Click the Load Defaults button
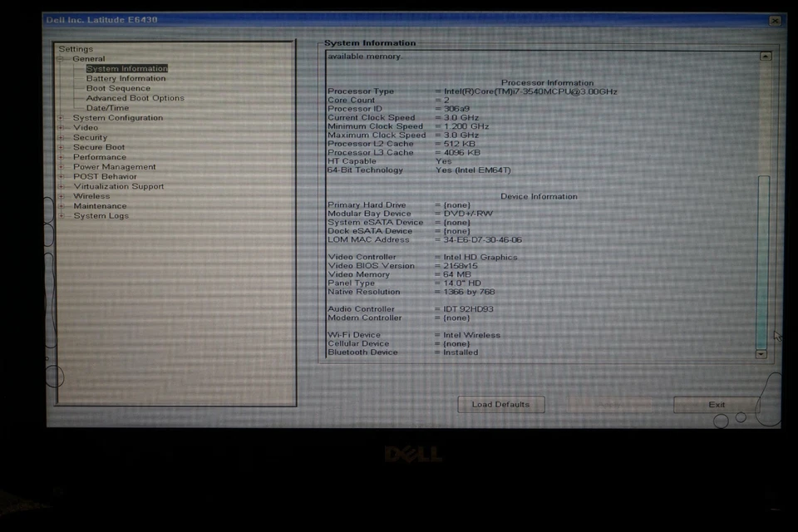The image size is (798, 532). (500, 404)
